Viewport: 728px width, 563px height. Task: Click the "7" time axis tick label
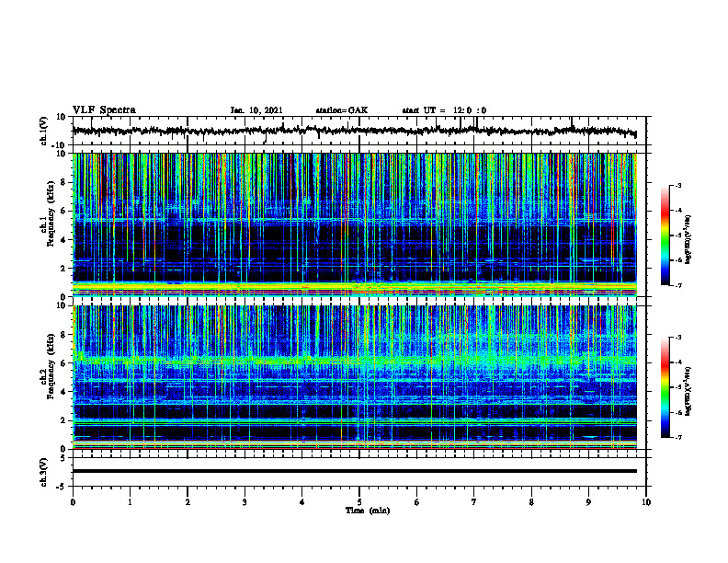click(x=474, y=502)
